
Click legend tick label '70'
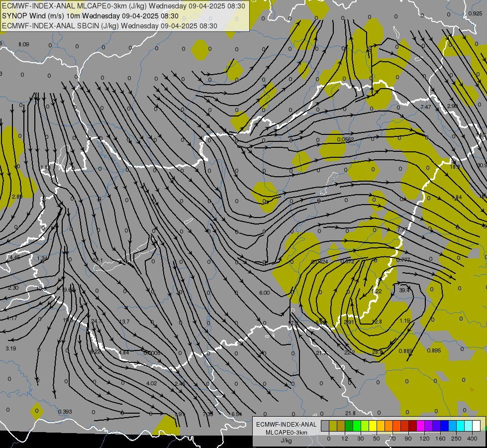tap(392, 439)
